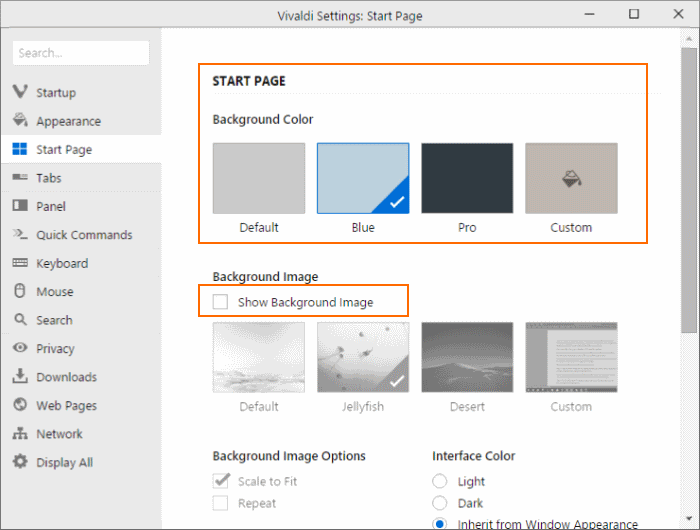700x530 pixels.
Task: Switch to the Network settings section
Action: coord(59,434)
